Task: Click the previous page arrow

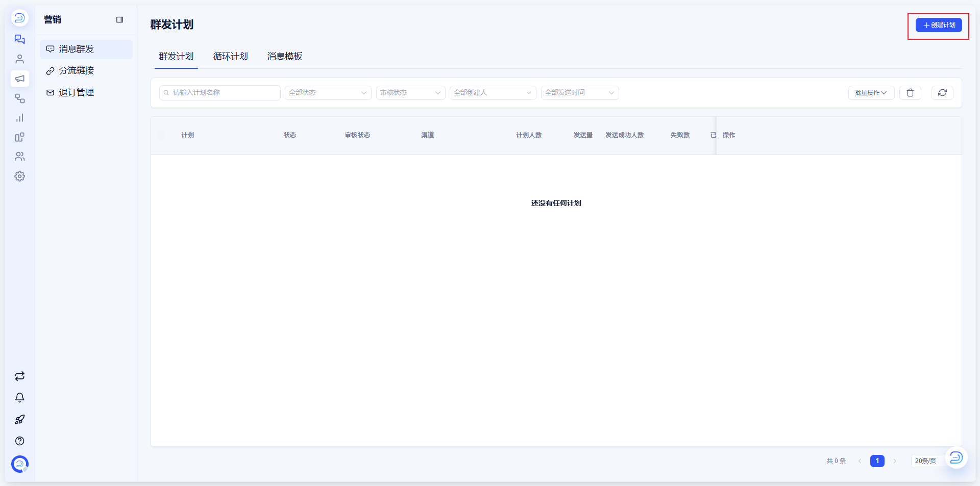Action: point(860,461)
